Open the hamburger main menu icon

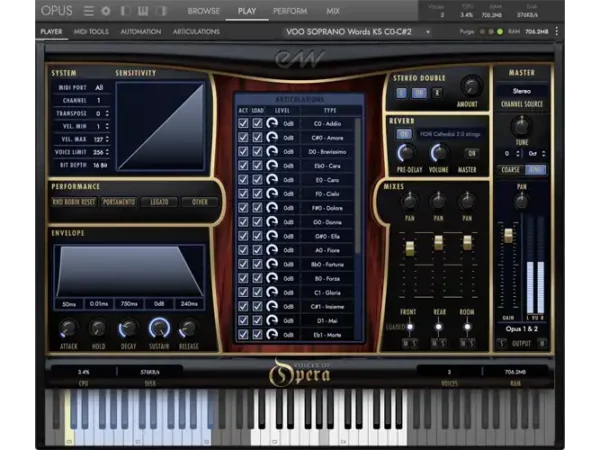click(x=89, y=11)
